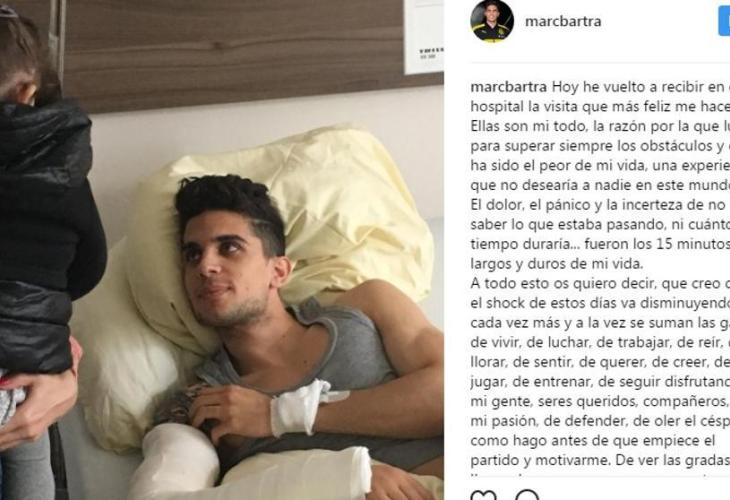Click the white wall sign in photo
730x500 pixels.
[424, 37]
